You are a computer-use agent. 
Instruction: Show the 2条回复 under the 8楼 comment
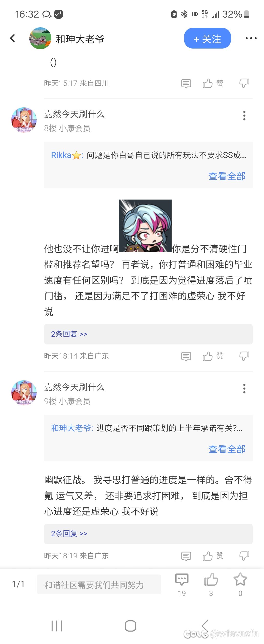pos(148,334)
